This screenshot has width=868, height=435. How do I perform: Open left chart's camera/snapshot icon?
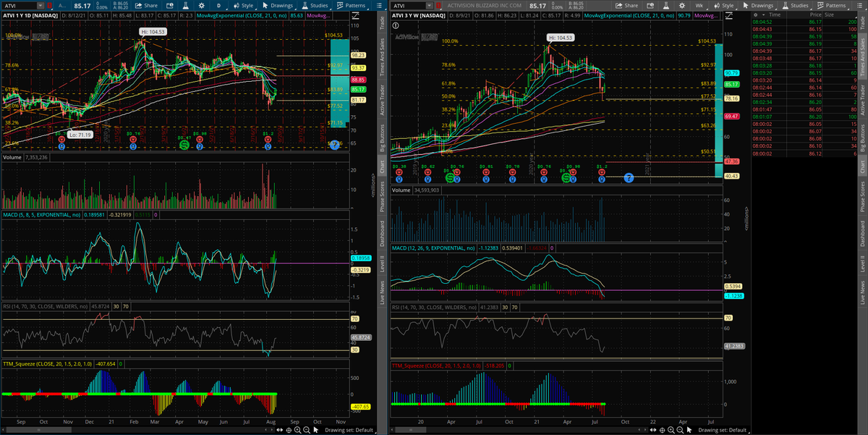pos(169,6)
